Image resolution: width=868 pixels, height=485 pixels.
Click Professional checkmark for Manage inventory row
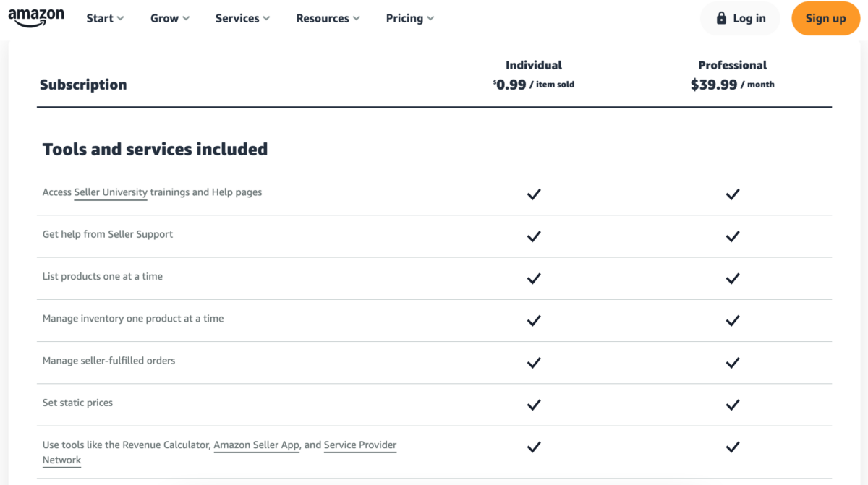point(732,320)
